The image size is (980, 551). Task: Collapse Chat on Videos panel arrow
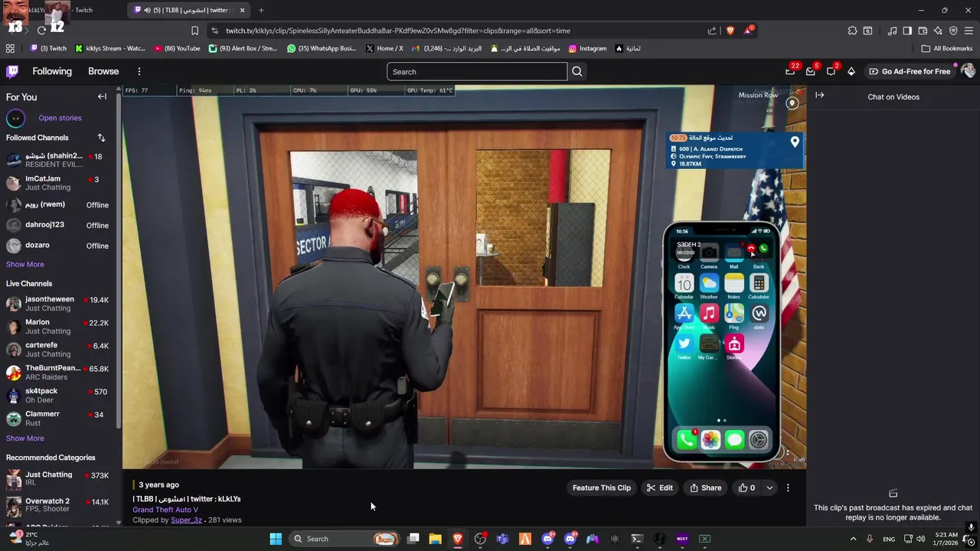point(819,96)
